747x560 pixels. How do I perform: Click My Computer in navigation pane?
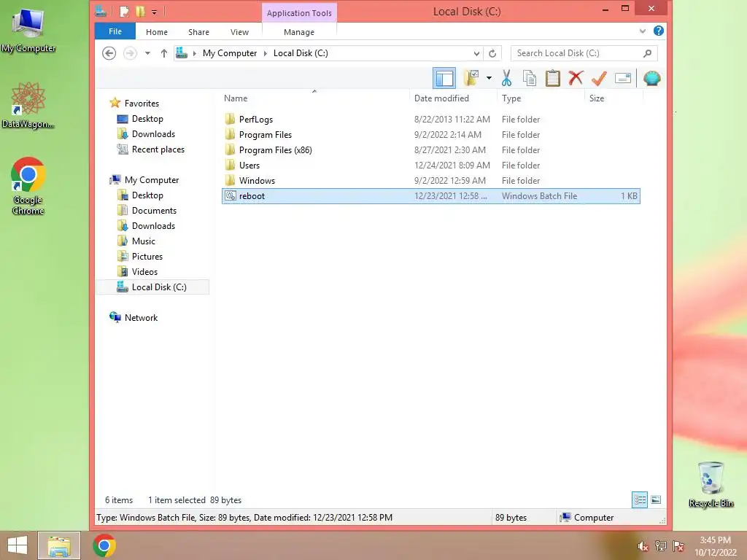point(152,179)
